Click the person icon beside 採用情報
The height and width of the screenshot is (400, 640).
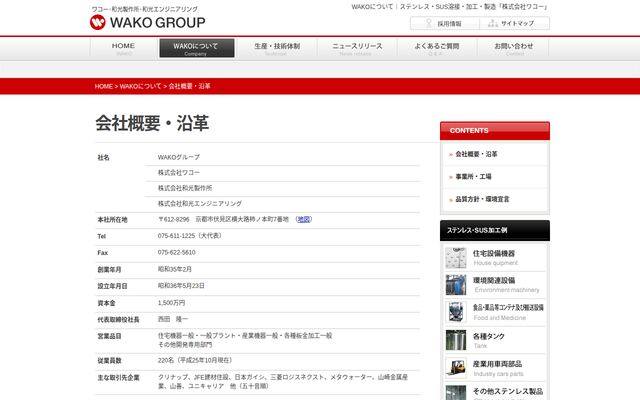(x=429, y=23)
